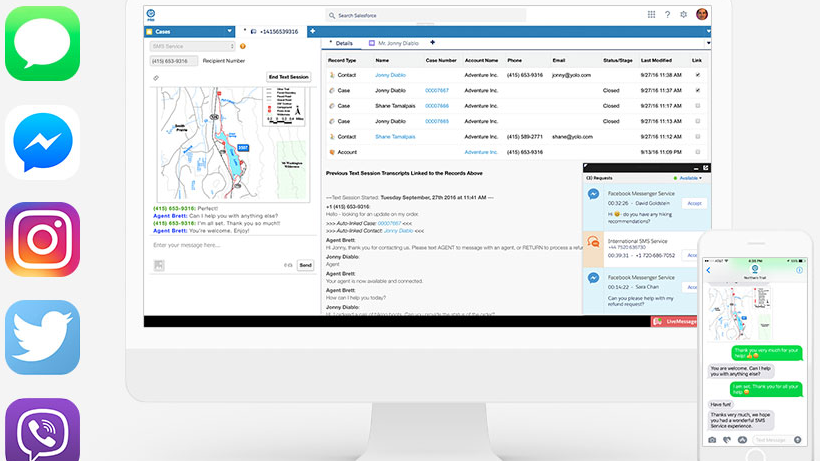The width and height of the screenshot is (820, 461).
Task: Uncheck Link box for Jonny Diablo contact
Action: (698, 75)
